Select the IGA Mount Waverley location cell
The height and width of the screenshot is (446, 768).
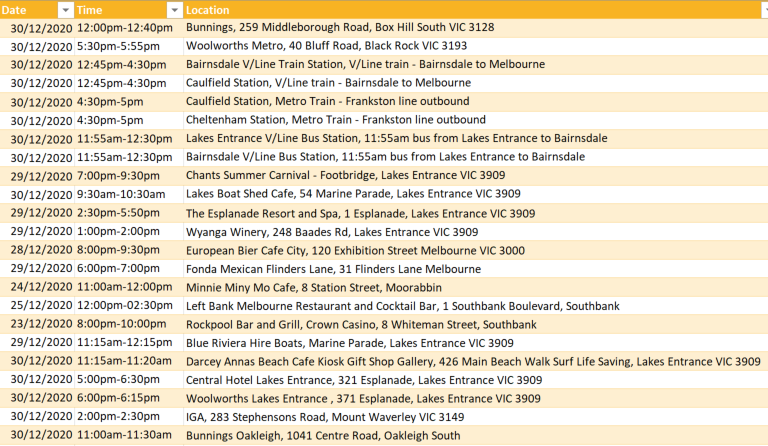pos(476,417)
